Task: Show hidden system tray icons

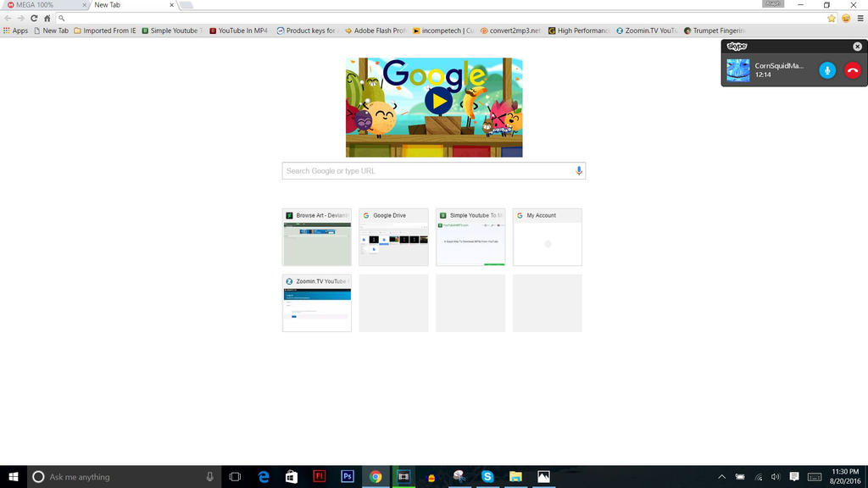Action: (722, 476)
